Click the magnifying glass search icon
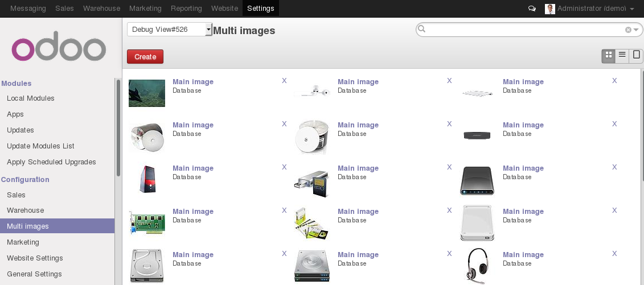This screenshot has height=285, width=644. tap(421, 29)
